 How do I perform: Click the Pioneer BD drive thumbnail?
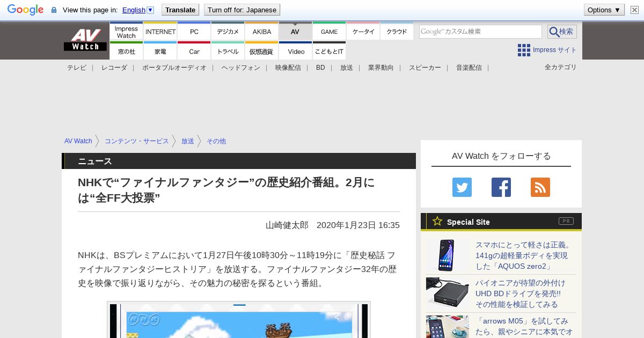(448, 293)
